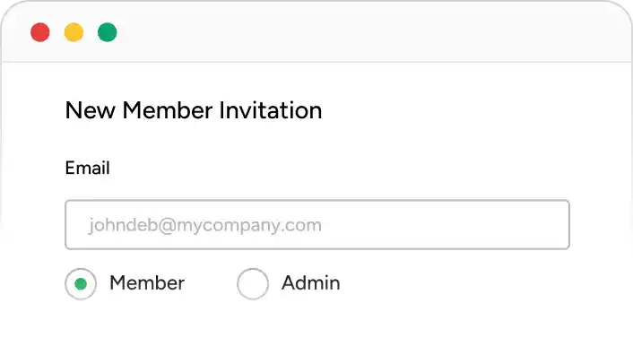Close the window with the red dot
The height and width of the screenshot is (364, 633).
(40, 32)
